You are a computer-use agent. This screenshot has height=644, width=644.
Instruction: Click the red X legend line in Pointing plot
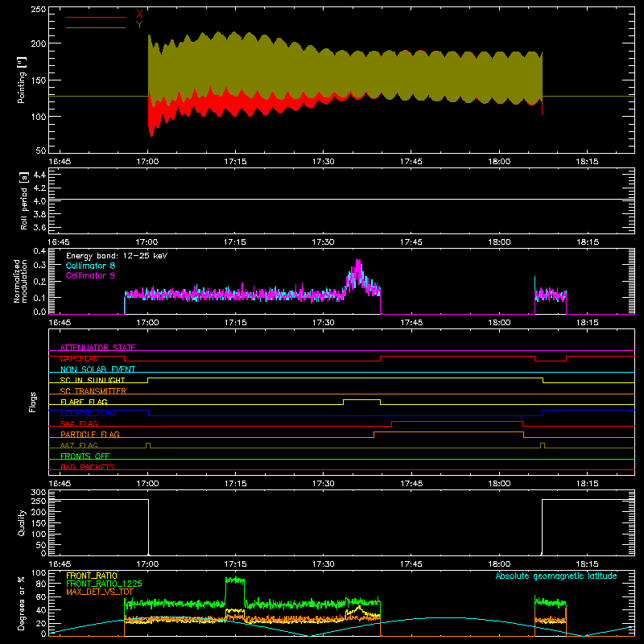96,17
